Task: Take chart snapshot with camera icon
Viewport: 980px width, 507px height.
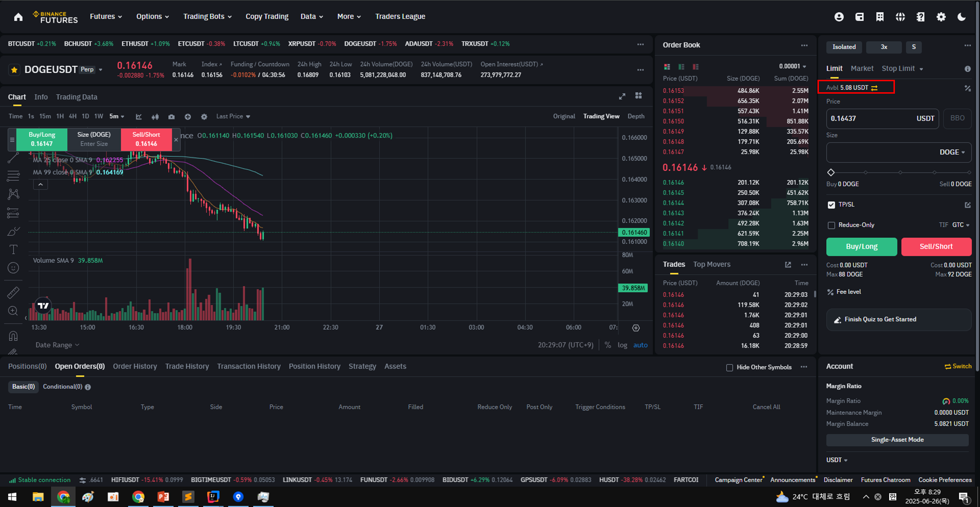Action: pyautogui.click(x=171, y=117)
